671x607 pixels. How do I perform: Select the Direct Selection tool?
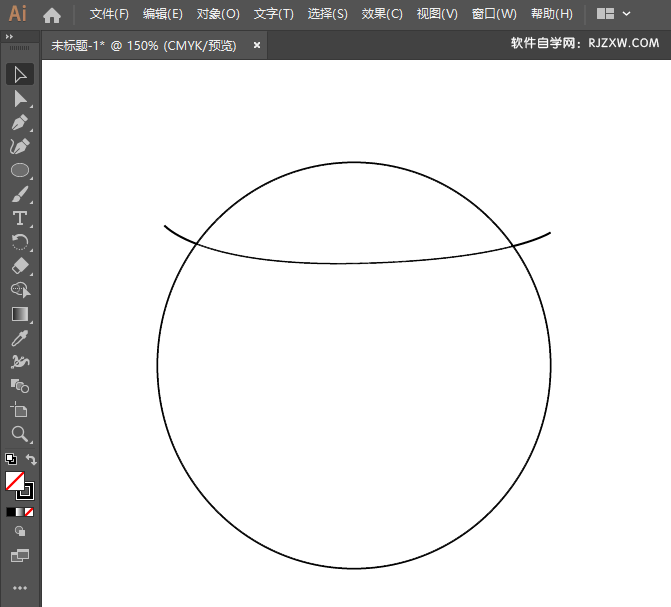[x=19, y=98]
